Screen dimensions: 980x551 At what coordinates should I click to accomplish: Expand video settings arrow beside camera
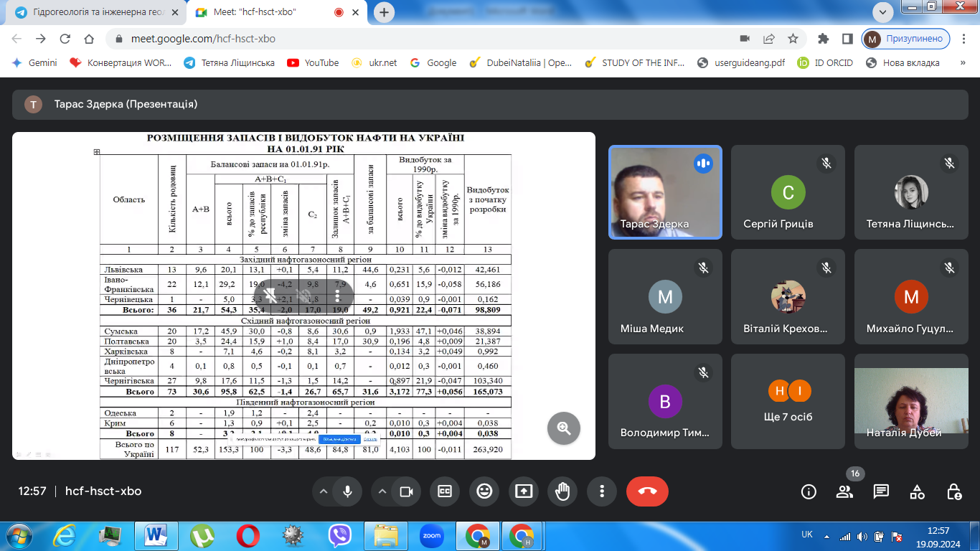tap(382, 491)
